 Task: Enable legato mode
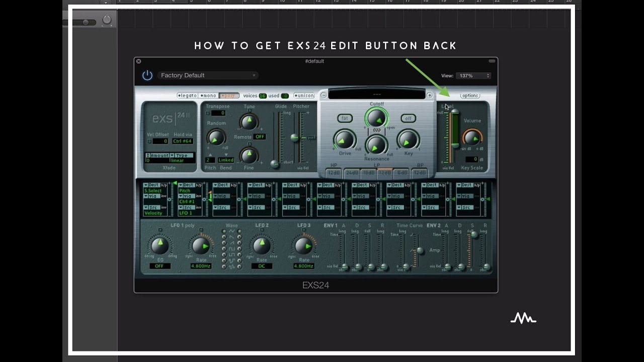click(187, 96)
